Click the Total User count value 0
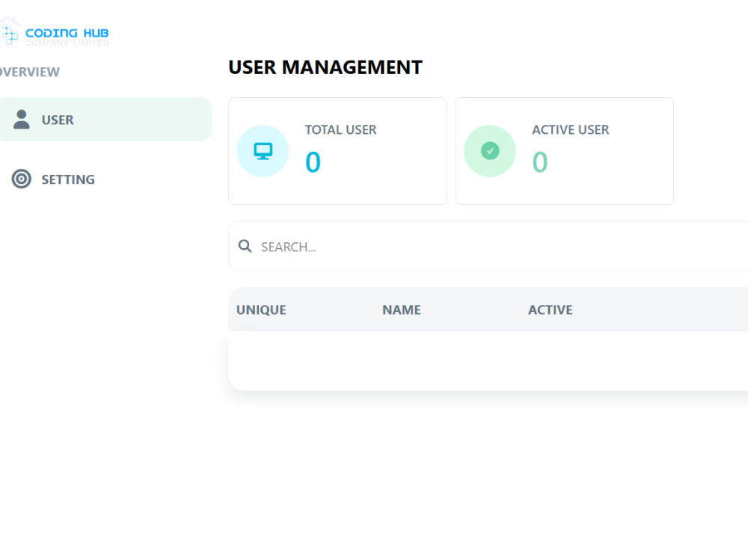The image size is (748, 560). (313, 162)
